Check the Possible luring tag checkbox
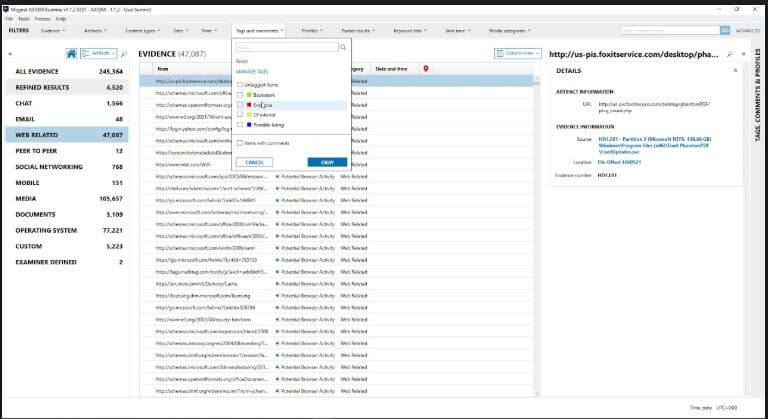768x419 pixels. pos(240,125)
